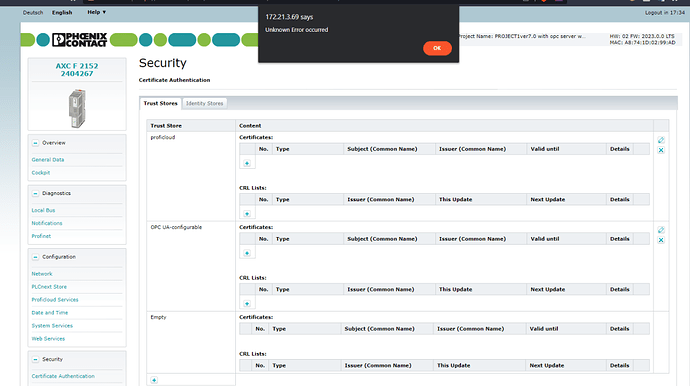Switch language to Deutsch
Image resolution: width=690 pixels, height=386 pixels.
(x=33, y=13)
